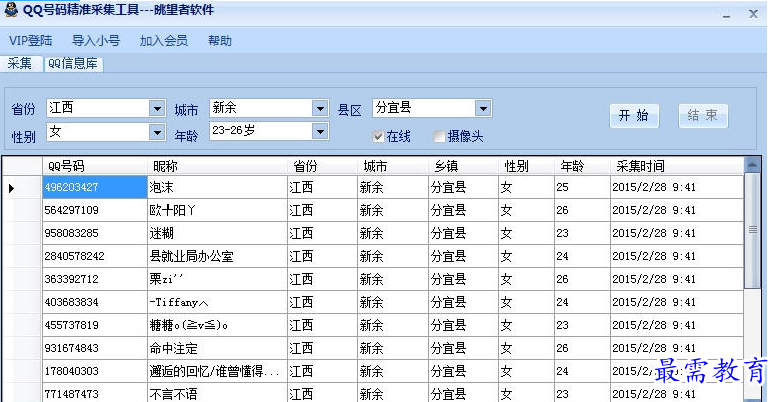Expand the 性别 dropdown showing 女

coord(157,132)
